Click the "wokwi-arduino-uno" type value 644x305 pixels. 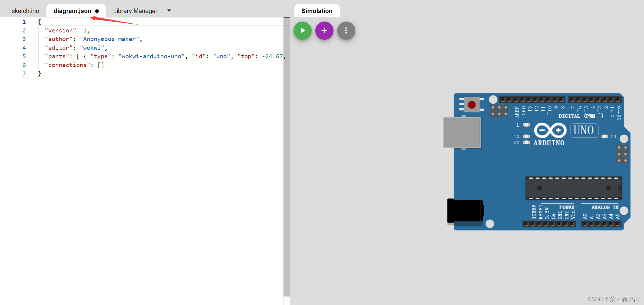(152, 56)
